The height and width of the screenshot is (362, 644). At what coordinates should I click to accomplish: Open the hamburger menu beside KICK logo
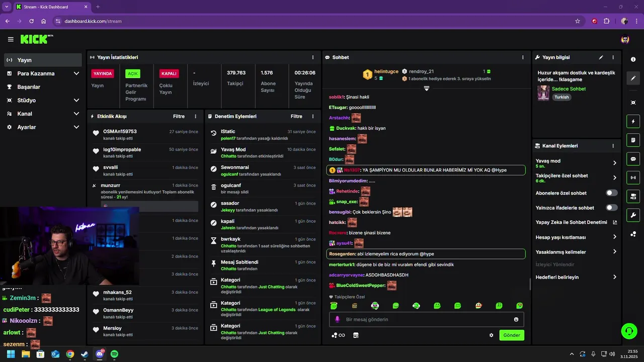(x=11, y=39)
